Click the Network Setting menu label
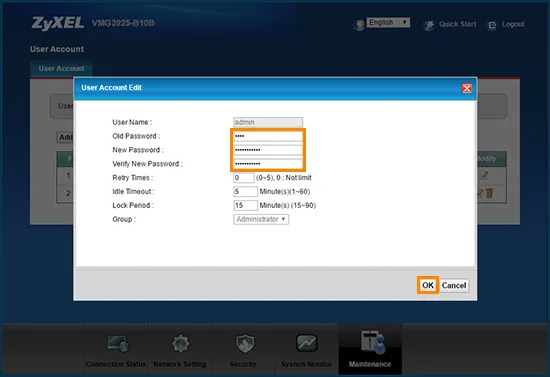The height and width of the screenshot is (377, 550). click(180, 364)
